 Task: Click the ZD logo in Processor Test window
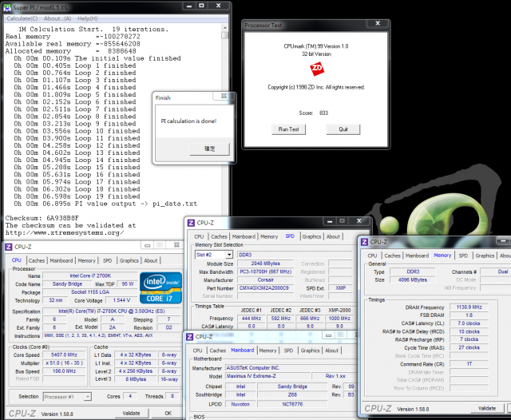tap(317, 69)
